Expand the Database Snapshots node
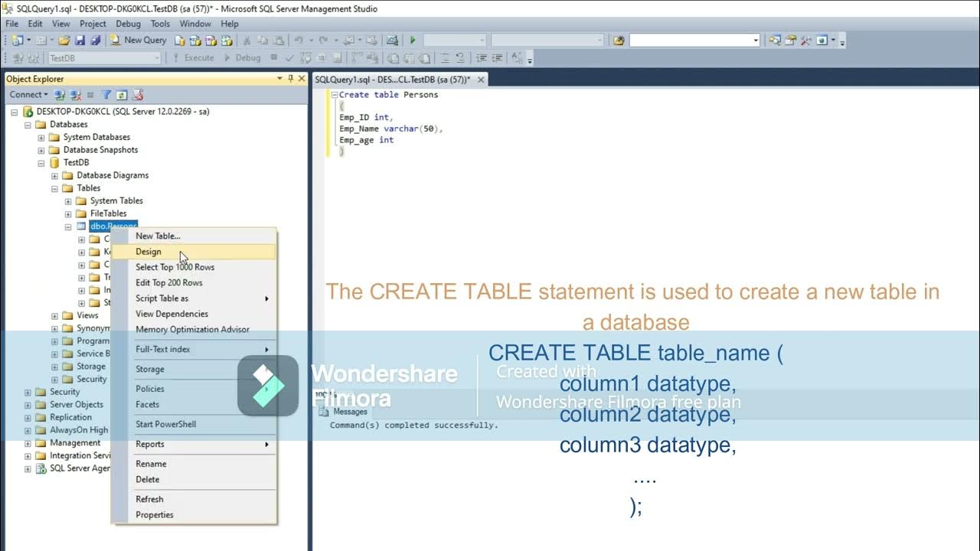The width and height of the screenshot is (980, 551). [41, 150]
